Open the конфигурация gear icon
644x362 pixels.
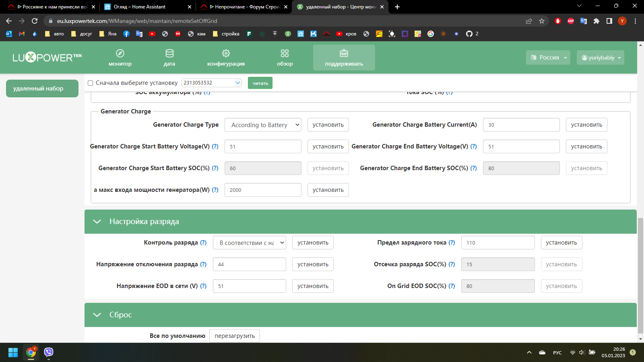226,53
